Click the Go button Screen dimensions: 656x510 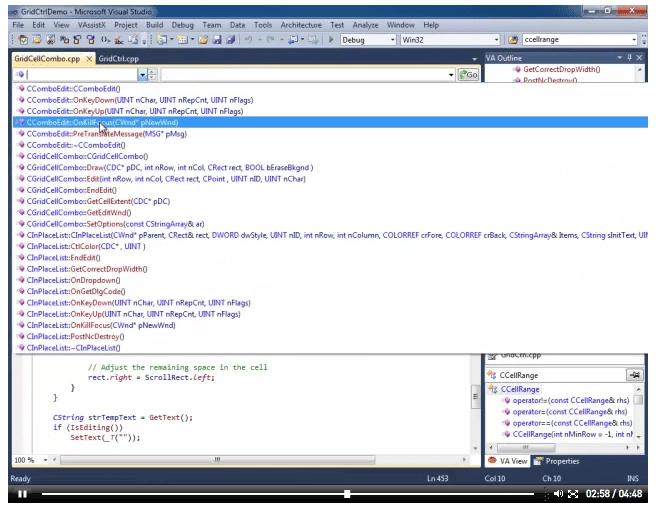[468, 75]
